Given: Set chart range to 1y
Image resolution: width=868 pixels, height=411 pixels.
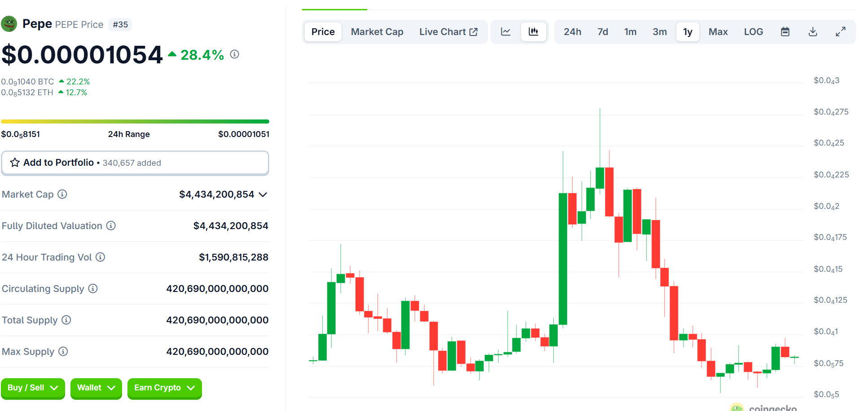Looking at the screenshot, I should pyautogui.click(x=688, y=32).
